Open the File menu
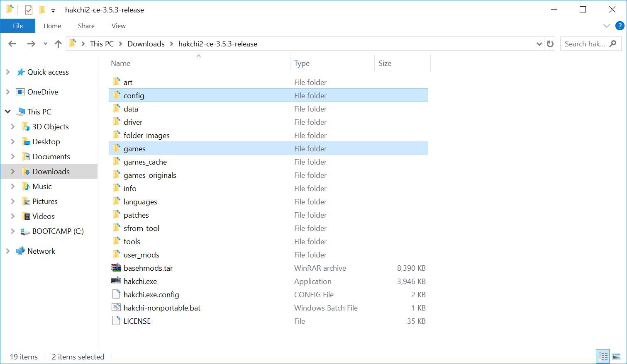This screenshot has height=364, width=627. pyautogui.click(x=18, y=26)
